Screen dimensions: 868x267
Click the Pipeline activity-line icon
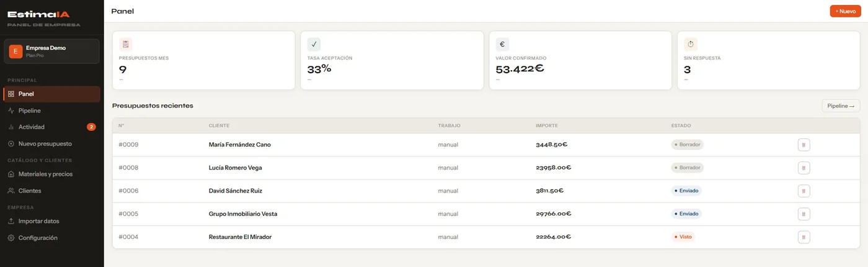pyautogui.click(x=11, y=111)
